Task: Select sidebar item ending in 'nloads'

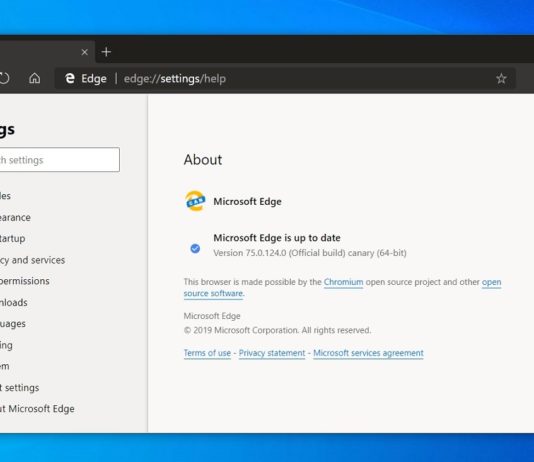Action: (x=14, y=302)
